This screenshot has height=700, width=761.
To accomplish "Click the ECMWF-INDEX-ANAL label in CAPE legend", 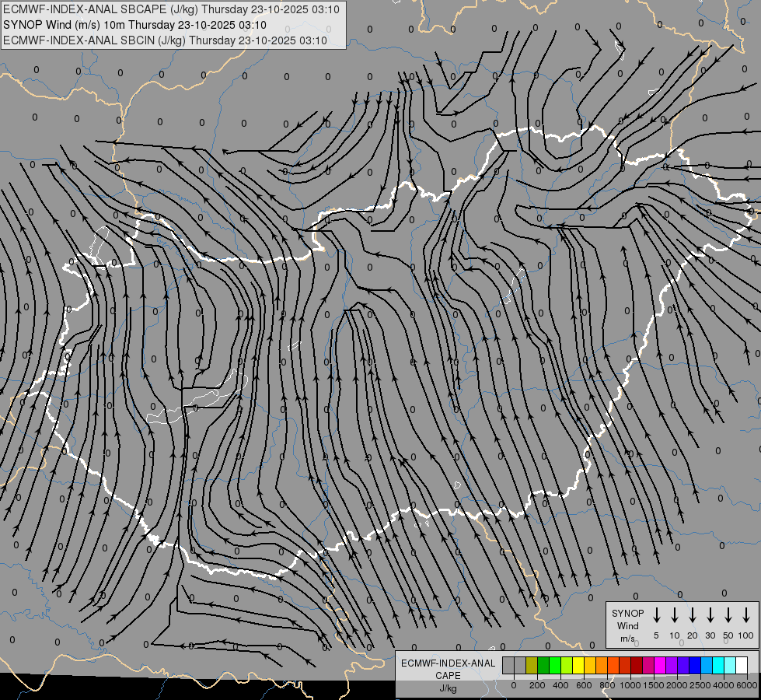I will [448, 663].
